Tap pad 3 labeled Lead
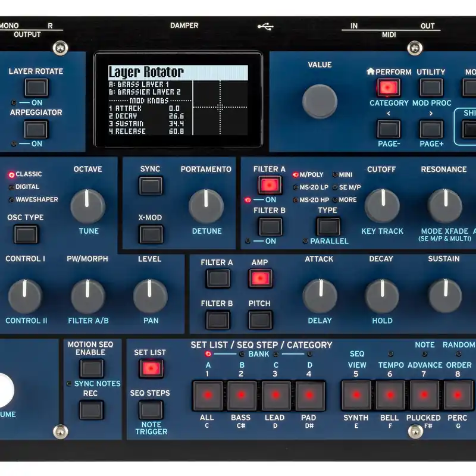 click(276, 395)
